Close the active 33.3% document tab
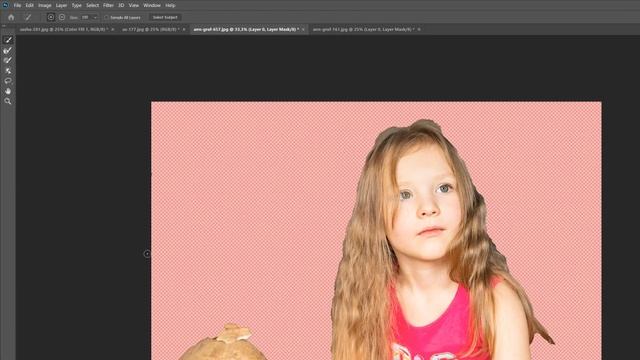This screenshot has width=640, height=360. tap(303, 29)
